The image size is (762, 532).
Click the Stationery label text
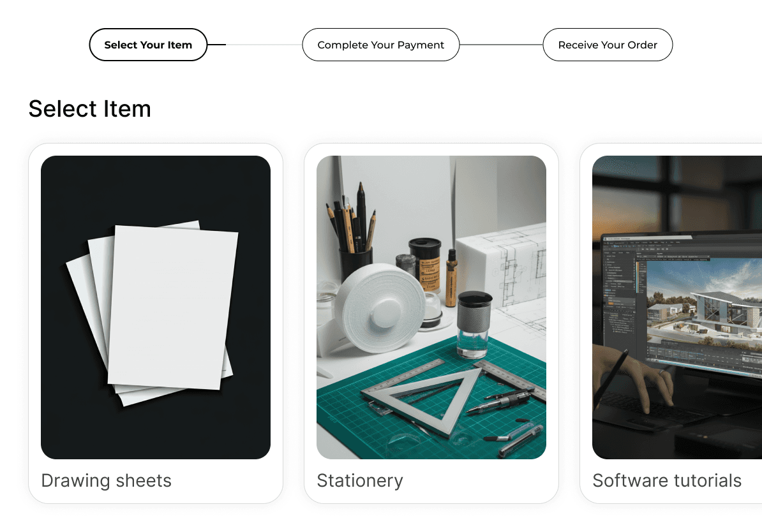click(360, 480)
